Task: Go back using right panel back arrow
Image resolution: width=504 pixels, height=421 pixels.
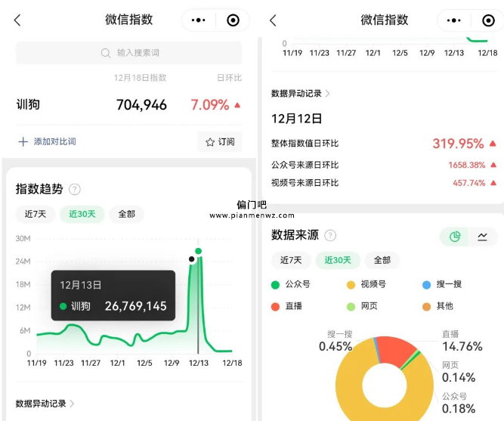Action: tap(273, 20)
